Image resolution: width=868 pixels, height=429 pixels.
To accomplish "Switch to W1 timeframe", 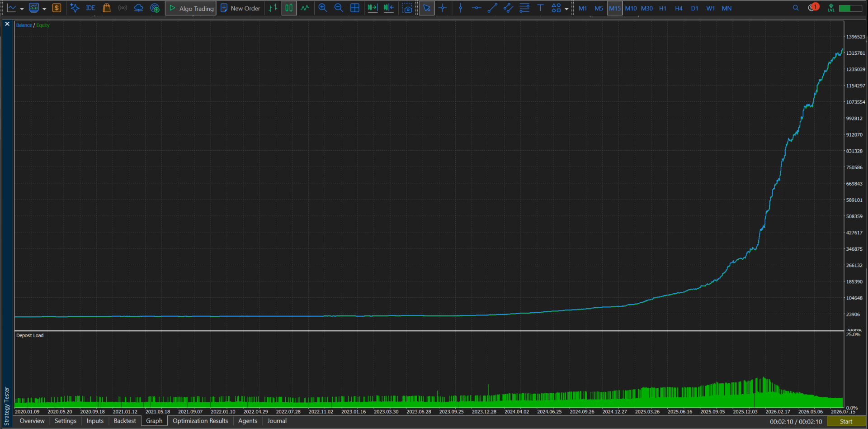I will pyautogui.click(x=711, y=8).
